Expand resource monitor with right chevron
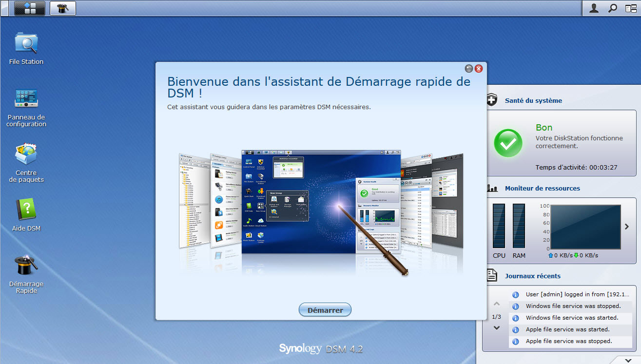The height and width of the screenshot is (364, 641). 627,227
